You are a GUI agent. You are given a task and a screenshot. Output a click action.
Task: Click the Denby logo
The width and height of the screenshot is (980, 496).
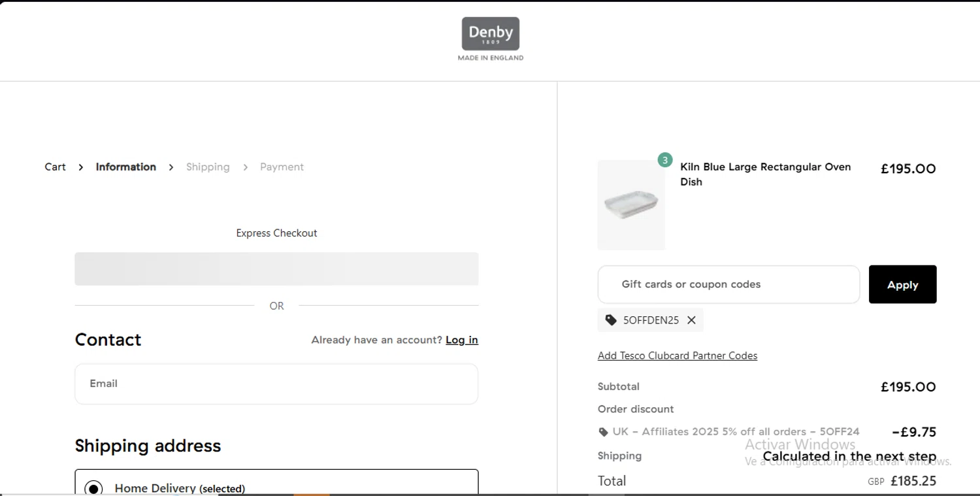click(491, 39)
